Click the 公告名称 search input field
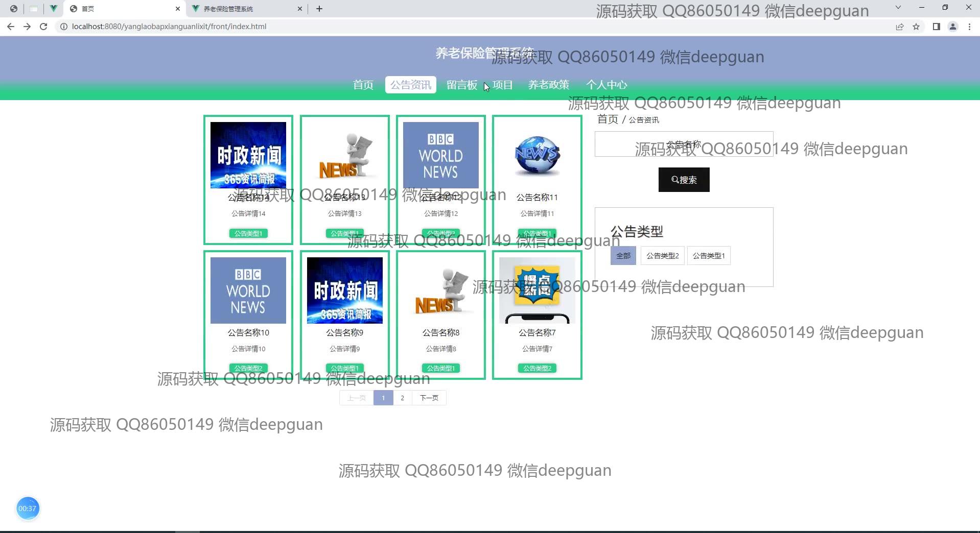 point(683,144)
